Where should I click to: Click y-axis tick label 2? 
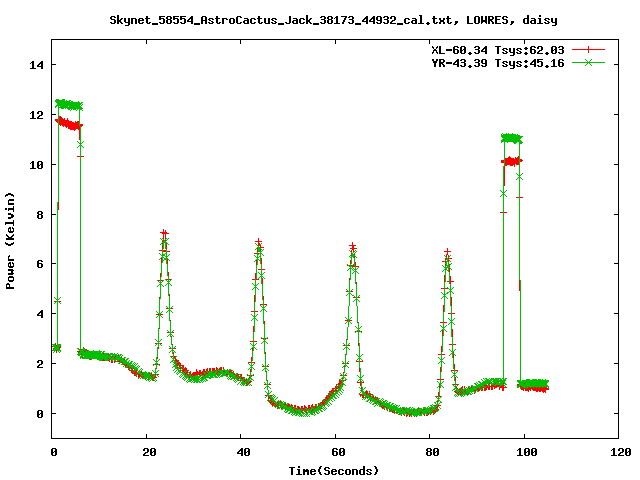tap(40, 364)
